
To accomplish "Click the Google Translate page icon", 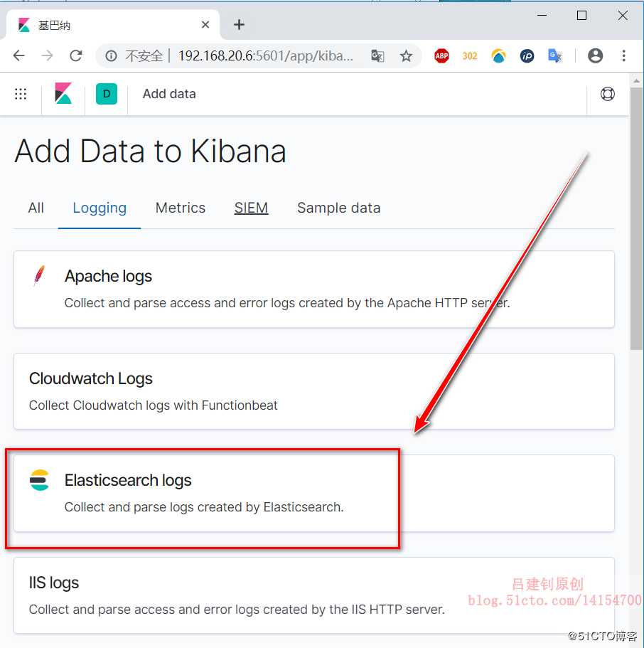I will coord(377,56).
